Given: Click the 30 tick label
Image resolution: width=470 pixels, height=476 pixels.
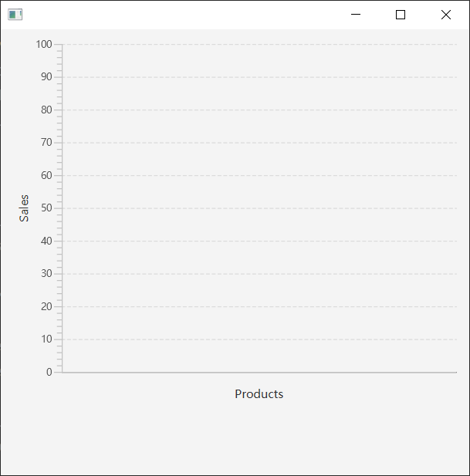Looking at the screenshot, I should click(x=46, y=273).
